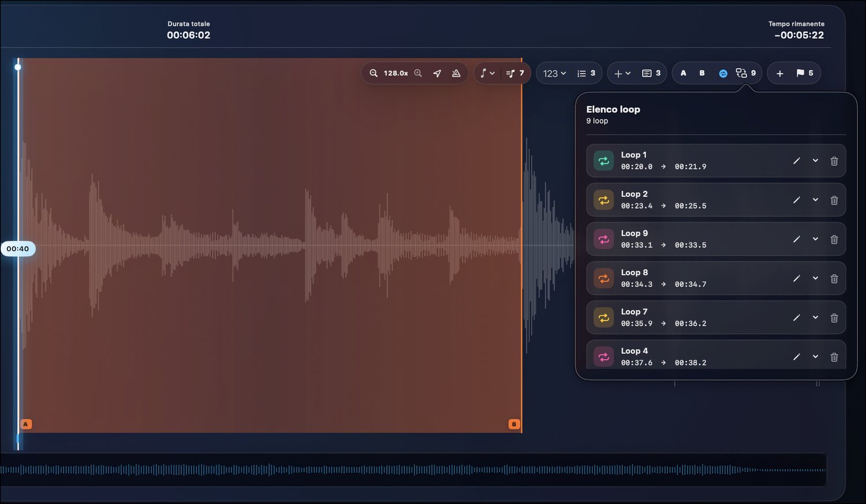Image resolution: width=866 pixels, height=504 pixels.
Task: Edit Loop 7 with pencil icon
Action: click(797, 318)
